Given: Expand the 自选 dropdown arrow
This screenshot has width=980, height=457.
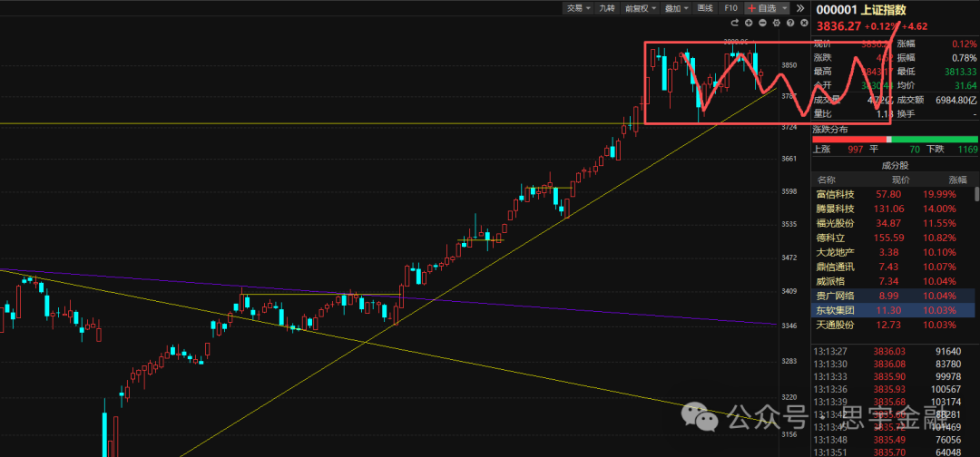Looking at the screenshot, I should [784, 8].
